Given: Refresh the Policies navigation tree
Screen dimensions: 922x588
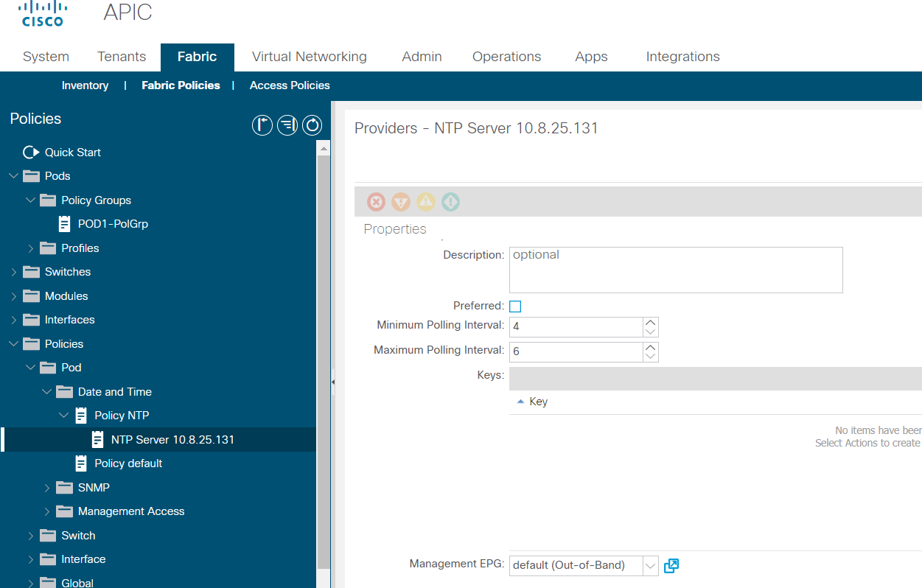Looking at the screenshot, I should (x=312, y=125).
